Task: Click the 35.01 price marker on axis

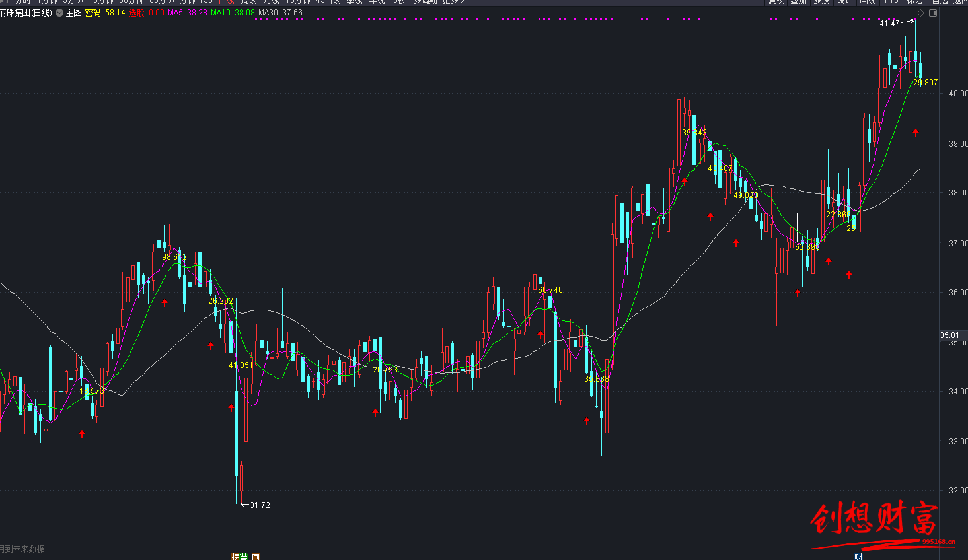Action: click(x=949, y=335)
